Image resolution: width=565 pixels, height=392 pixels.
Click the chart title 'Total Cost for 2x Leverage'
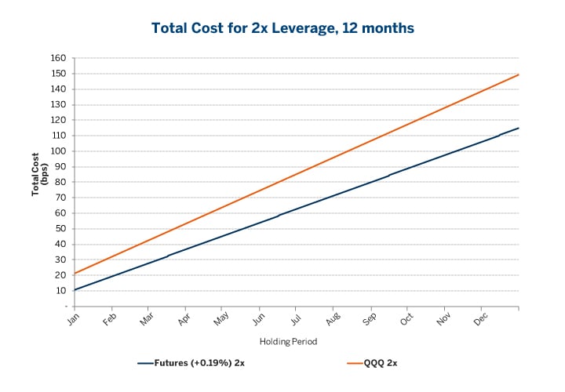282,27
